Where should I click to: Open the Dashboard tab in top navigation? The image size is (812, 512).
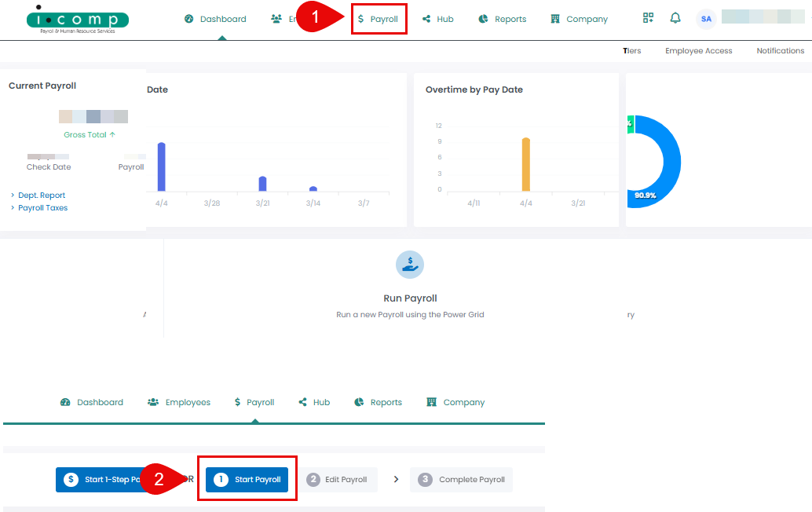coord(215,19)
